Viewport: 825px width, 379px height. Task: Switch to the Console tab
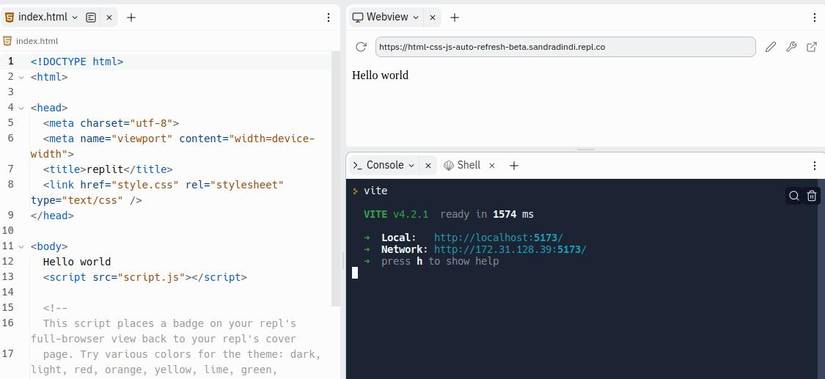[x=385, y=165]
